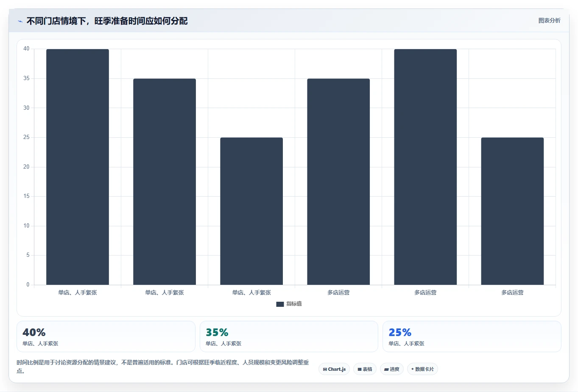Click the 单店、人手紧张 bar reaching 35

pyautogui.click(x=165, y=182)
